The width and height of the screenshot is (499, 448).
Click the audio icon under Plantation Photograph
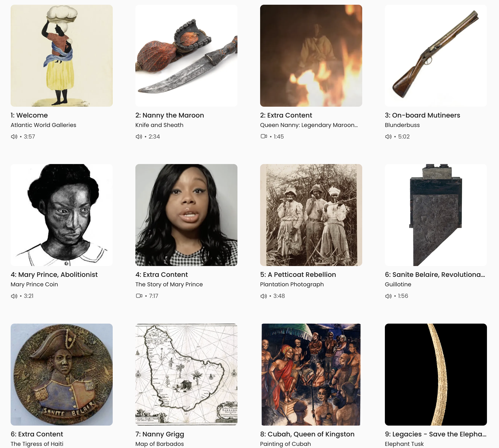click(264, 296)
